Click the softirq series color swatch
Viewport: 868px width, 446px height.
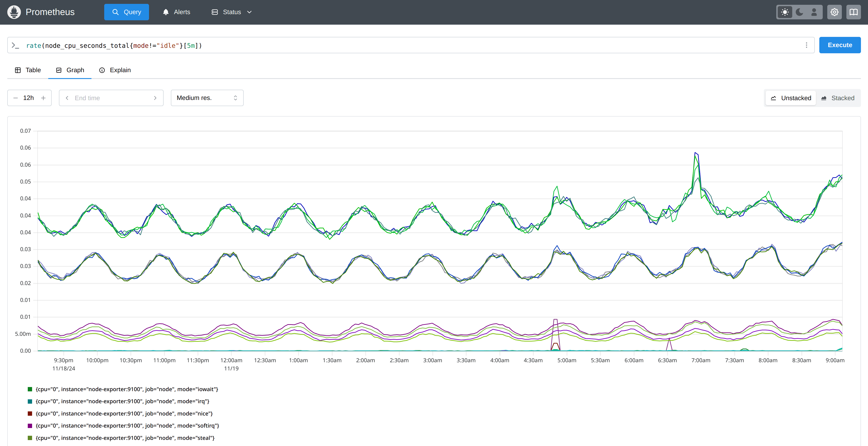tap(30, 426)
